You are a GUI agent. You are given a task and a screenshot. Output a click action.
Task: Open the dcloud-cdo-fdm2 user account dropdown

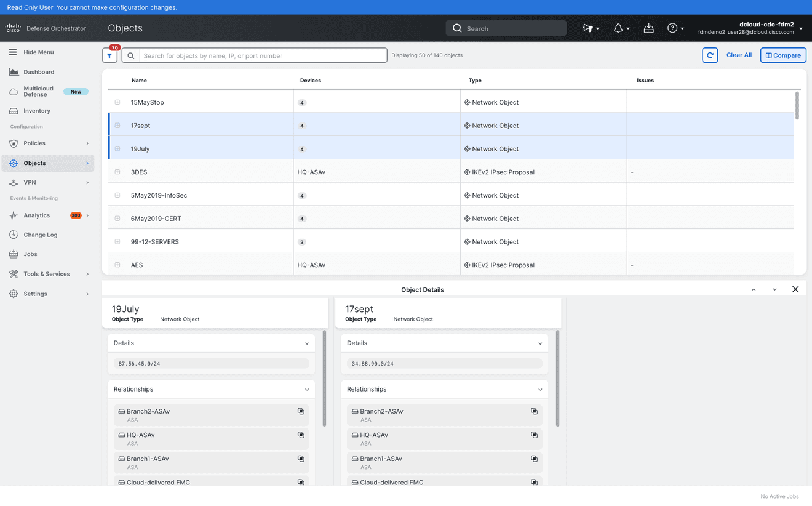pyautogui.click(x=750, y=28)
